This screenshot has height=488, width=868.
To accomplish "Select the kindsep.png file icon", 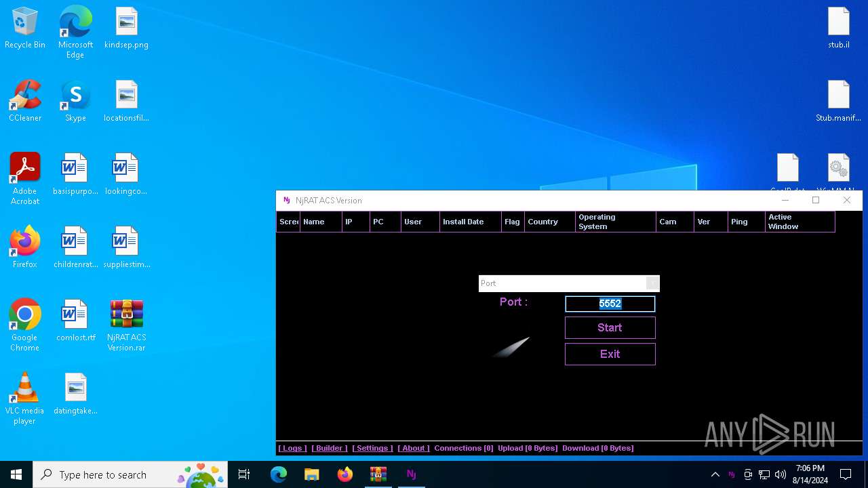I will [126, 28].
